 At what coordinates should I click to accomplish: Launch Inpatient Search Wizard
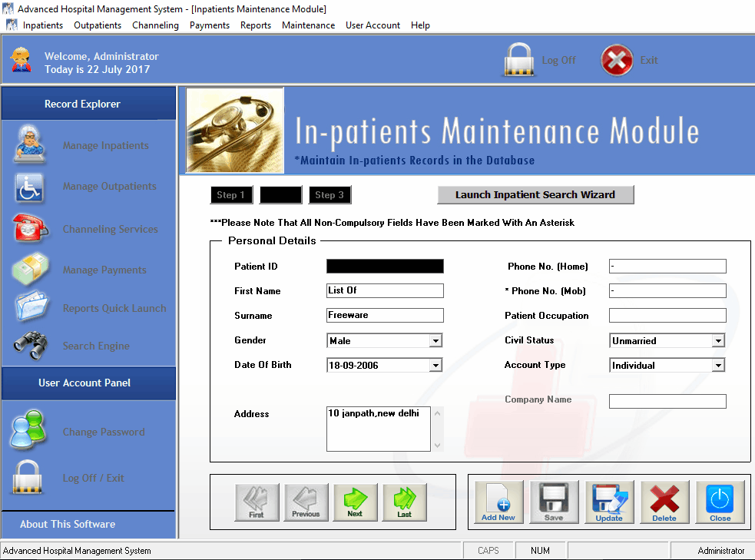[535, 195]
